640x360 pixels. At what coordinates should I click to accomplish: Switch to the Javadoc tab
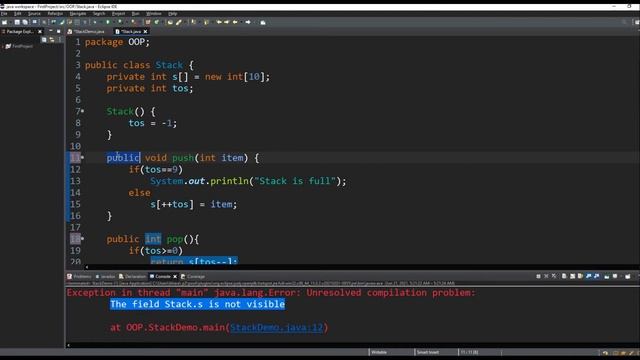(x=106, y=276)
